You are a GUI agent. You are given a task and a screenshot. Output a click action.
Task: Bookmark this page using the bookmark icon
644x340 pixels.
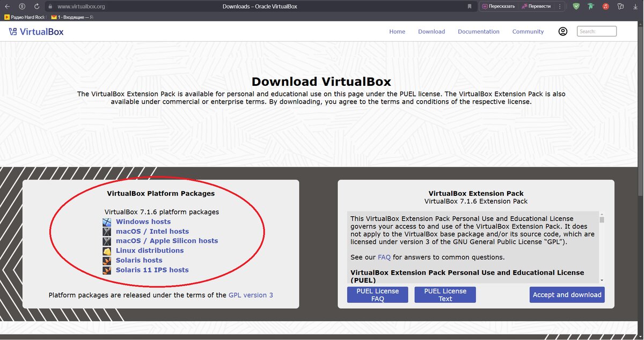(x=470, y=6)
